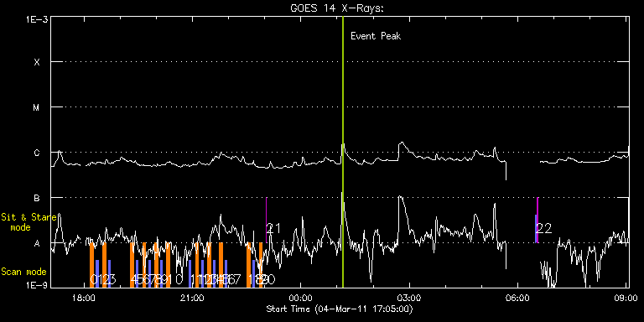This screenshot has height=322, width=644.
Task: Click the Event Peak text label
Action: pos(376,36)
